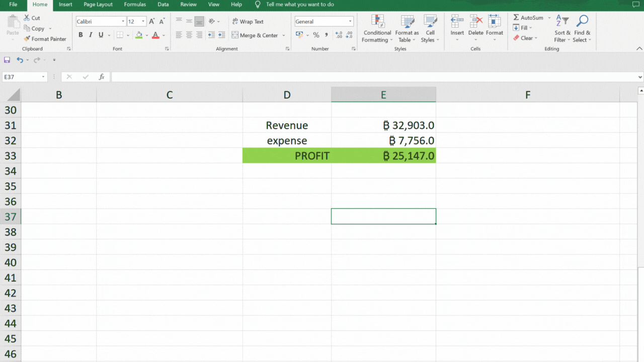Open Find & Select magnifier

pos(582,29)
